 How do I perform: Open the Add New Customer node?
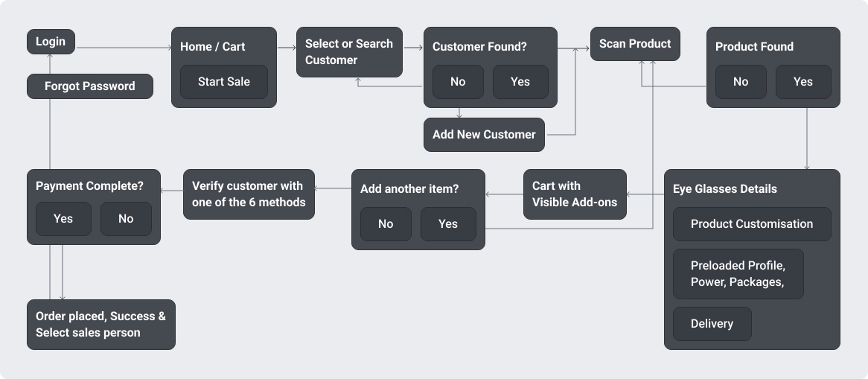tap(484, 135)
